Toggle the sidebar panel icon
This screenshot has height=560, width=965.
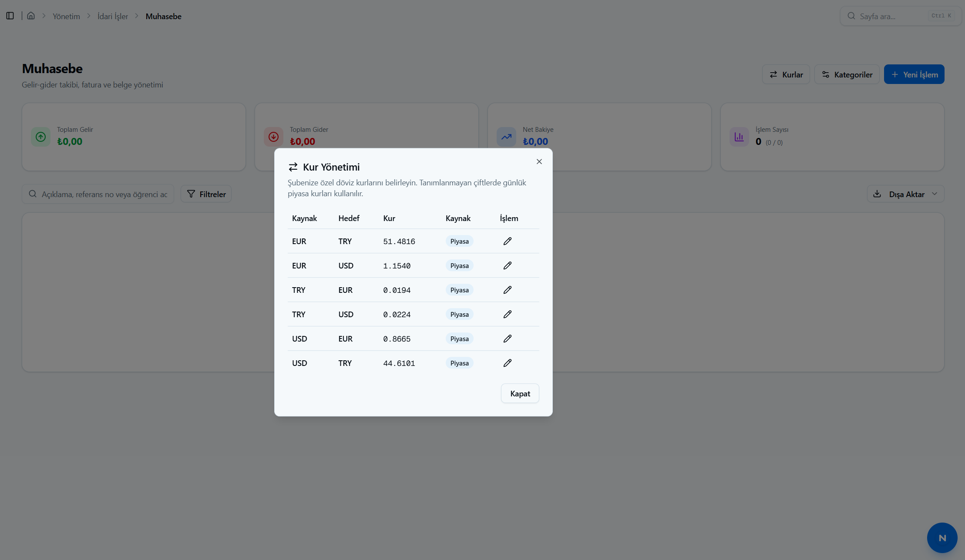click(x=10, y=16)
